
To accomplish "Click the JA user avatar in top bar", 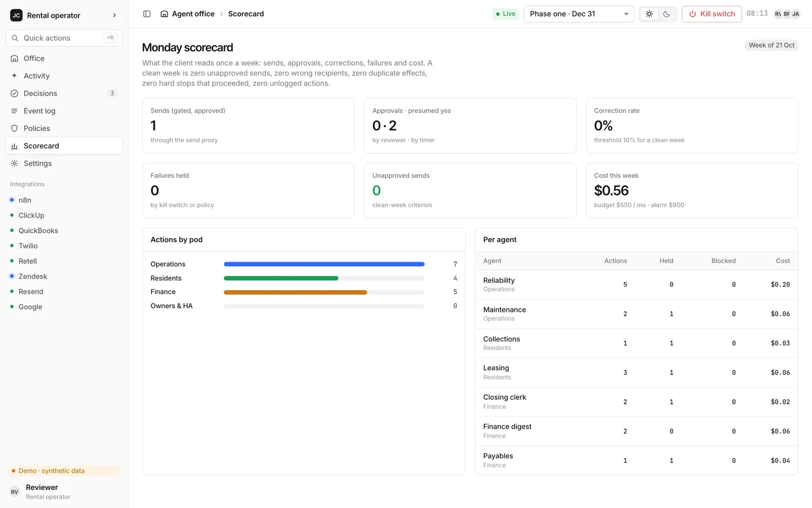I will [x=795, y=14].
